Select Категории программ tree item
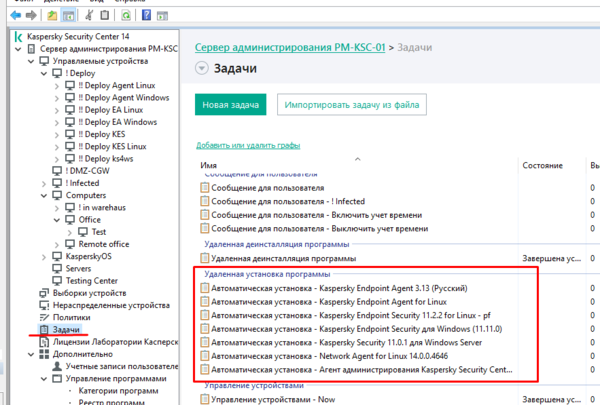The height and width of the screenshot is (405, 600). pyautogui.click(x=118, y=391)
